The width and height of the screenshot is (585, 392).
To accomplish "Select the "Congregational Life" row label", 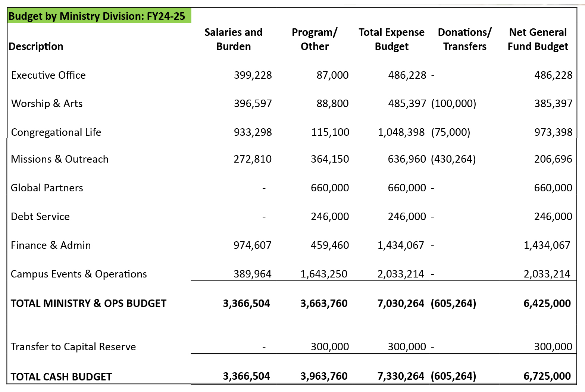I will (x=56, y=132).
